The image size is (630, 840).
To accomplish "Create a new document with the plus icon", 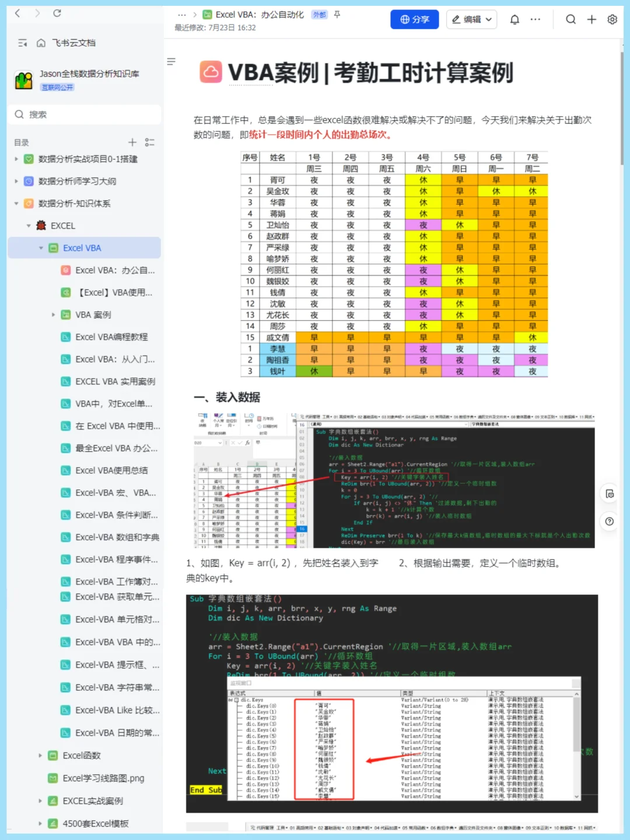I will 591,19.
